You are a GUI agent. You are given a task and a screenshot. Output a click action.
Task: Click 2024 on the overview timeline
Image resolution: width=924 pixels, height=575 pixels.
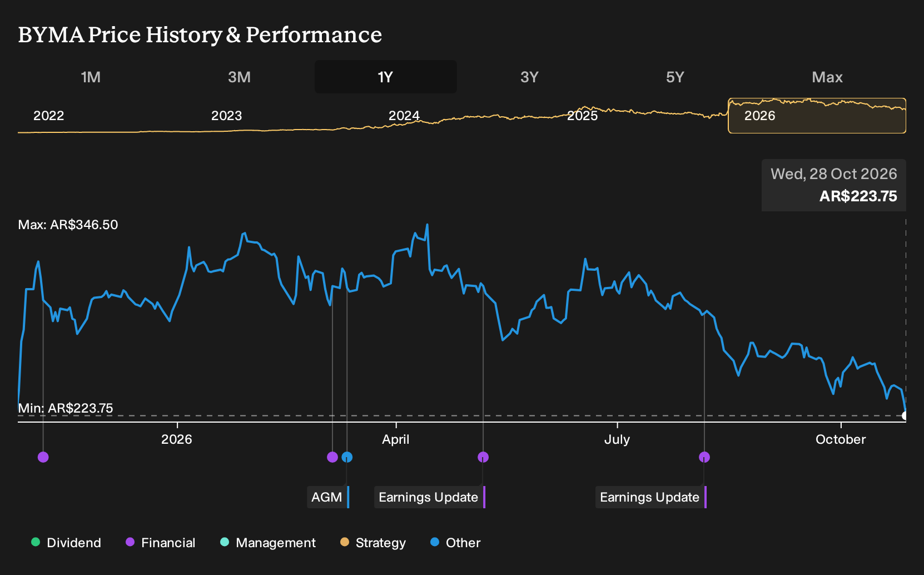click(x=404, y=116)
